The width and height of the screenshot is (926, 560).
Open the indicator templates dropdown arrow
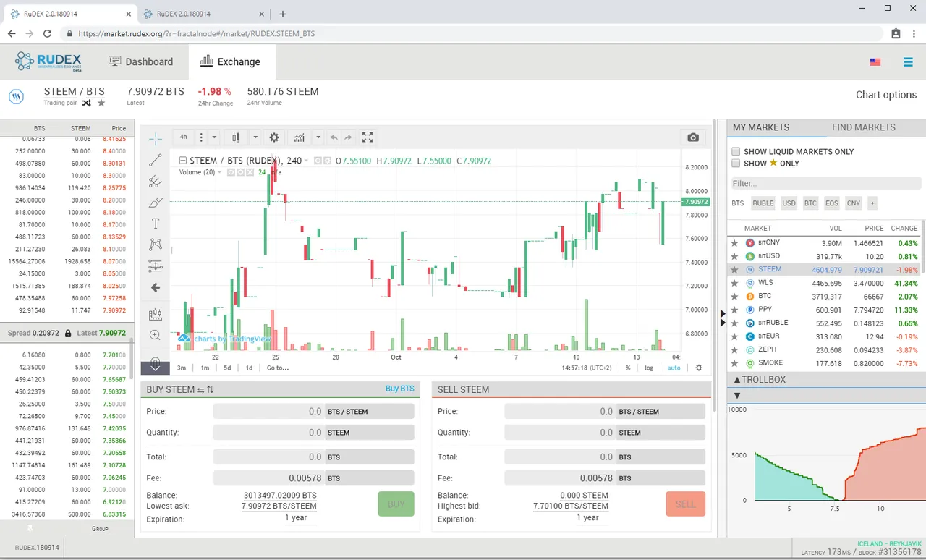point(318,137)
